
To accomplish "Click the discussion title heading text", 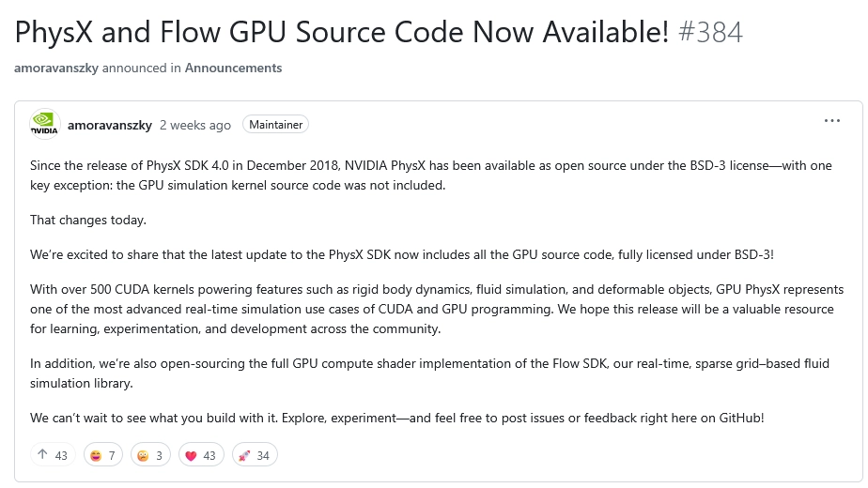I will click(341, 32).
